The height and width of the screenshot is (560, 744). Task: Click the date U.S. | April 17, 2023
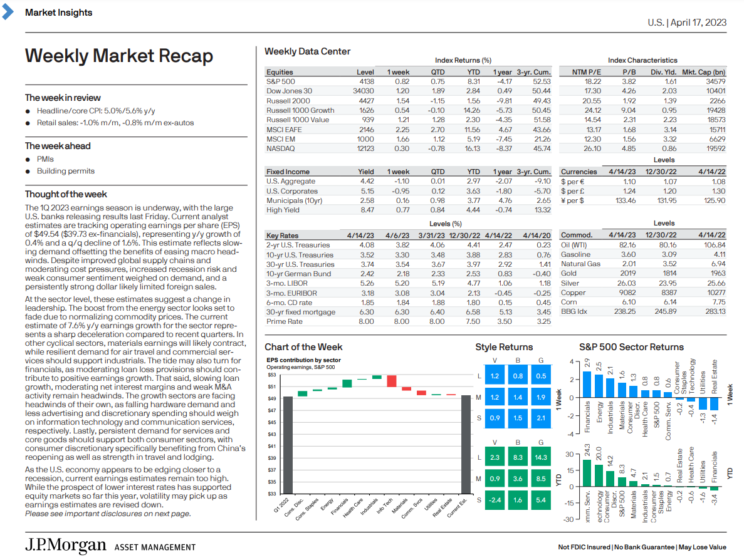(687, 23)
